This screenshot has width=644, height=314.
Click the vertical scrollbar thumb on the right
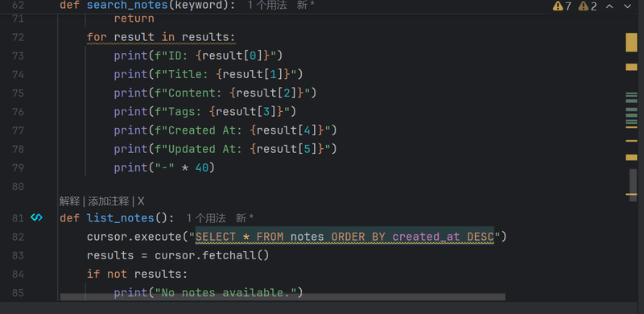click(x=633, y=185)
